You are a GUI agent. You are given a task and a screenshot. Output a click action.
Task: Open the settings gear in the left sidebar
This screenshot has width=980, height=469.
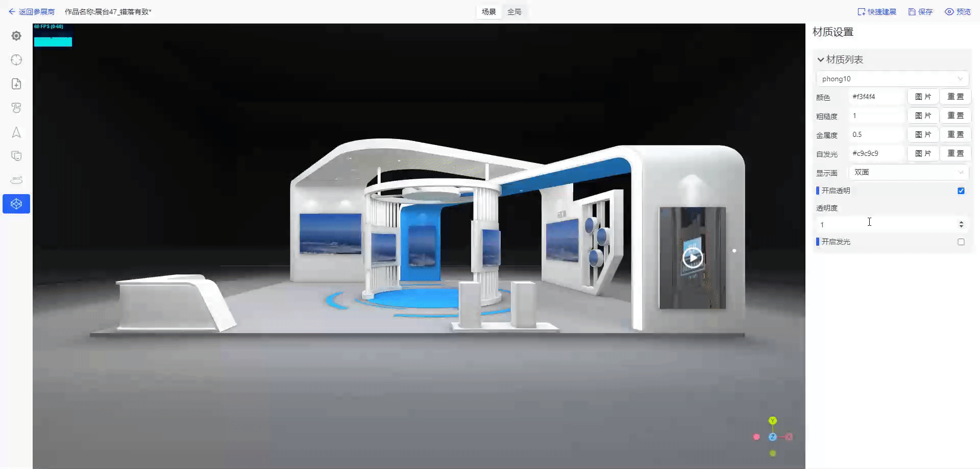click(x=16, y=36)
